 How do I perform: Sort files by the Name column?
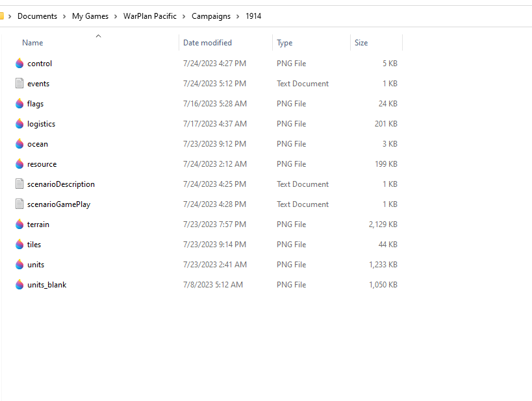[x=32, y=43]
